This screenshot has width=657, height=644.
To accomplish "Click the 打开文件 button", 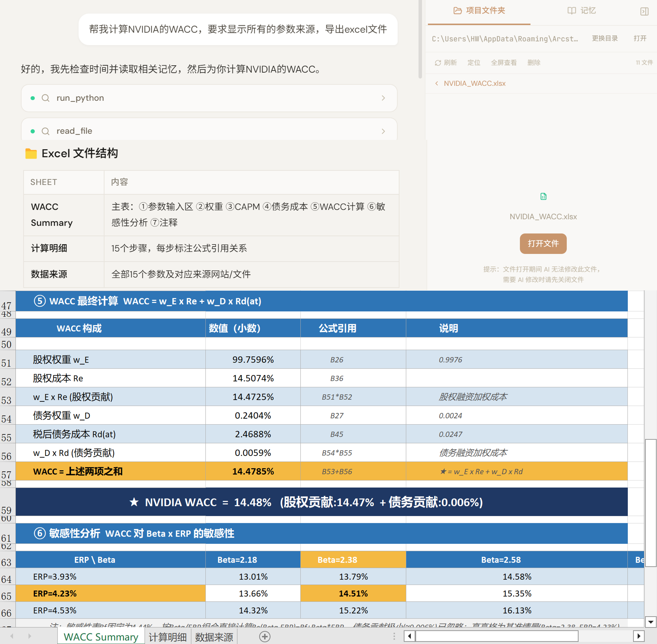I will pyautogui.click(x=543, y=244).
